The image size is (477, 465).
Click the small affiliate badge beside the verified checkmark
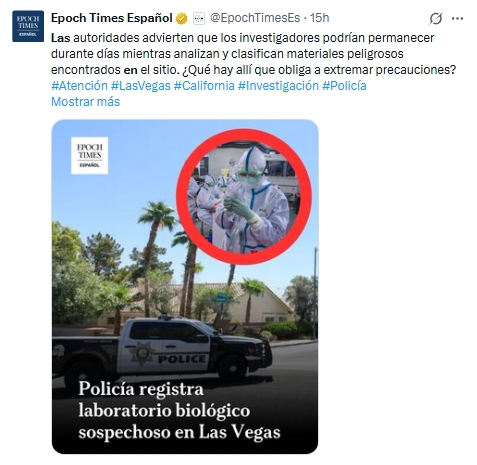tap(199, 18)
